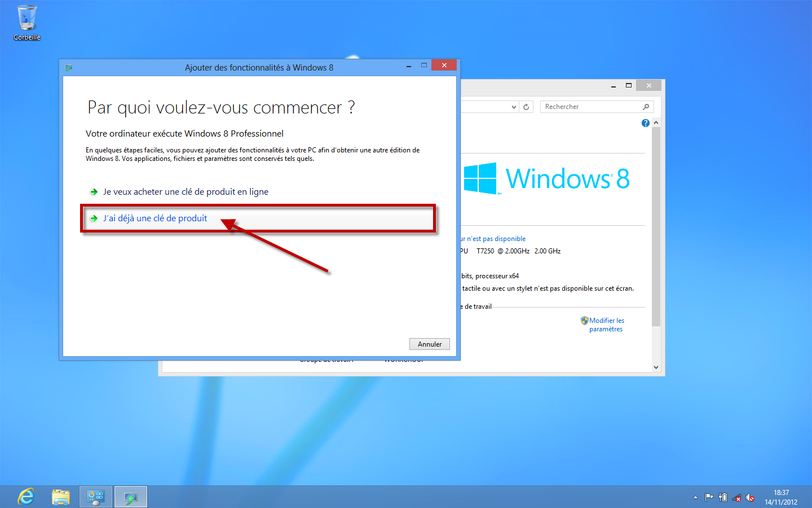Open the Action Center flag icon
The width and height of the screenshot is (812, 508).
point(709,497)
